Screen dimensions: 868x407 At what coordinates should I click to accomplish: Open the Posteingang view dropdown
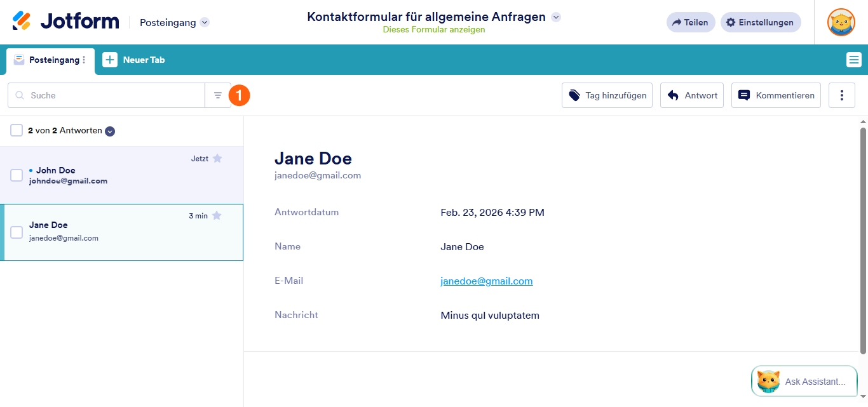tap(205, 22)
